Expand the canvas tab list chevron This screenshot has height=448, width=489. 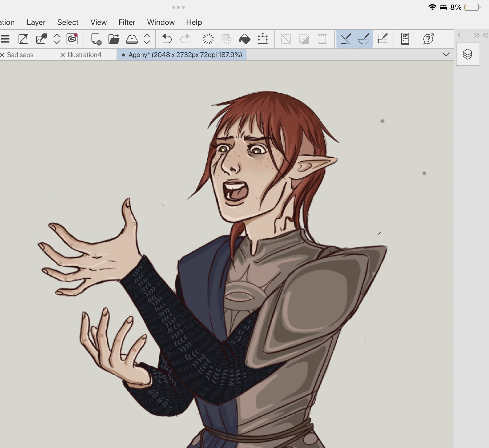[446, 54]
